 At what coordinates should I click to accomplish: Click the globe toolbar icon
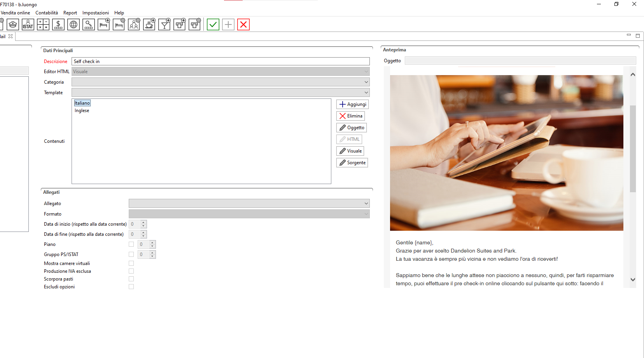[x=73, y=25]
